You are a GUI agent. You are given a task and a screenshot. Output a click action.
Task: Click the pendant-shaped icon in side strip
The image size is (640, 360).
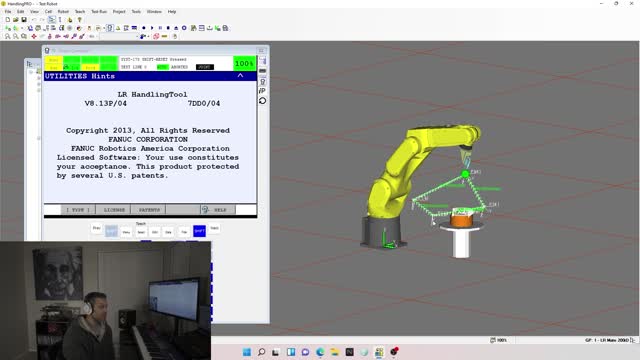coord(262,81)
